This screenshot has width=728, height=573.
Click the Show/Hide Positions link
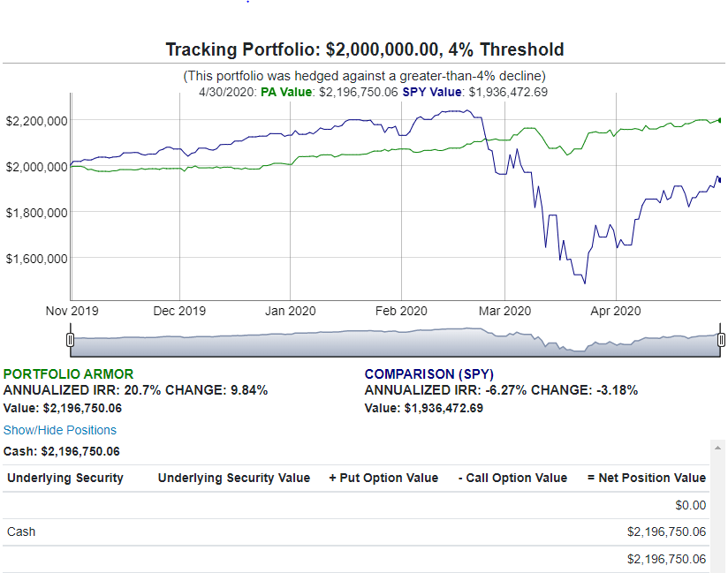pos(59,430)
